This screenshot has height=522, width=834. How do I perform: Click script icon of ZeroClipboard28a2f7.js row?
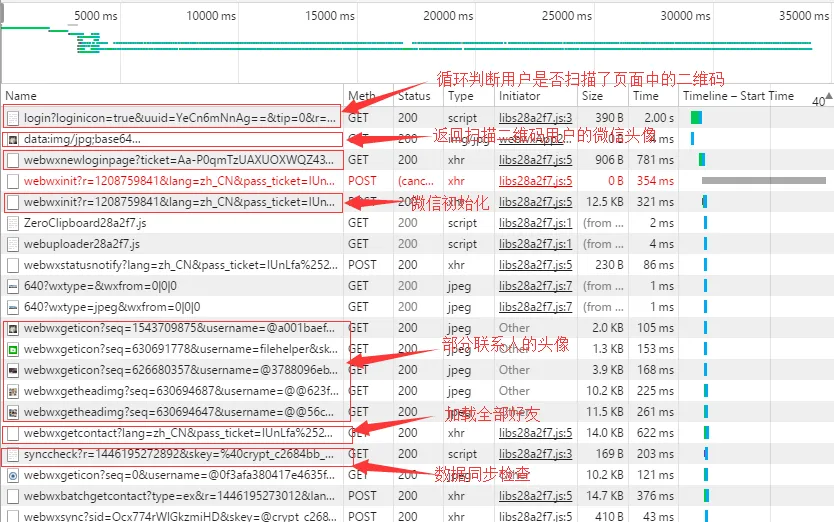point(13,223)
